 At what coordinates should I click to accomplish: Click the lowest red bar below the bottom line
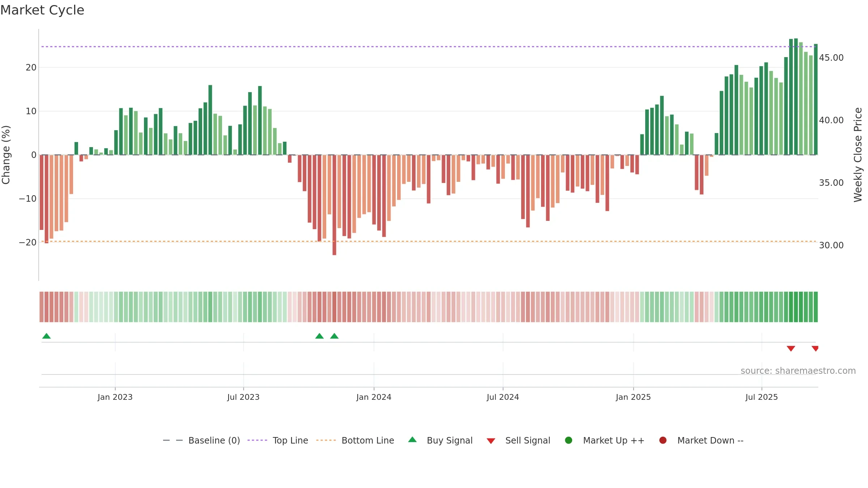coord(334,205)
